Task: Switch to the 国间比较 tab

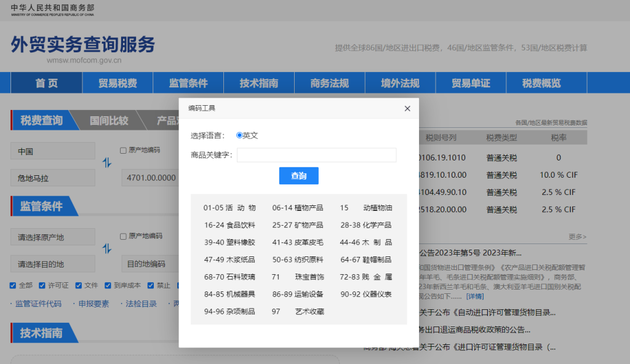Action: tap(109, 121)
